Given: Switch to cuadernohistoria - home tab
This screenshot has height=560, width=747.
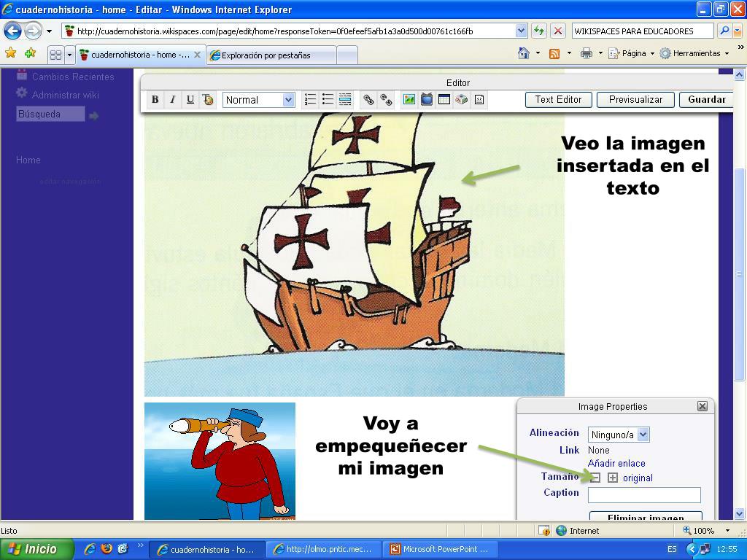Looking at the screenshot, I should click(140, 55).
